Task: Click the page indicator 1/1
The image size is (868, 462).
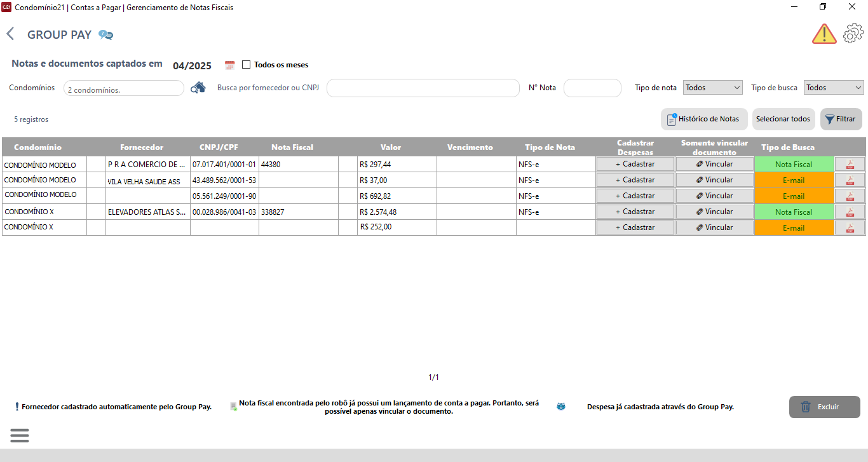Action: click(x=434, y=377)
